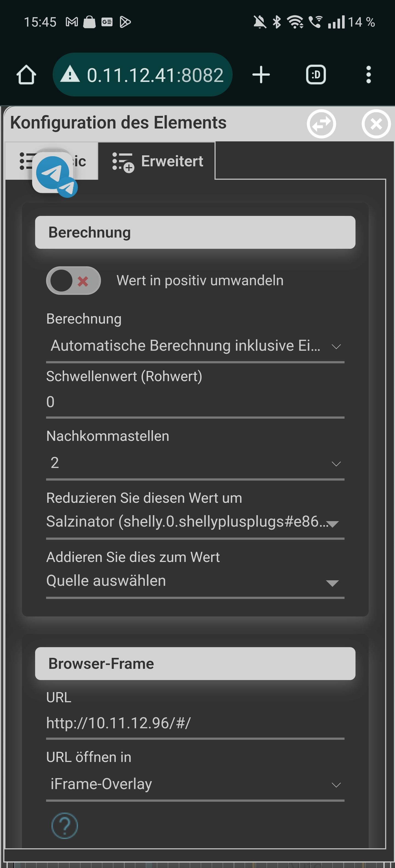
Task: Tap the browser address bar
Action: click(154, 75)
